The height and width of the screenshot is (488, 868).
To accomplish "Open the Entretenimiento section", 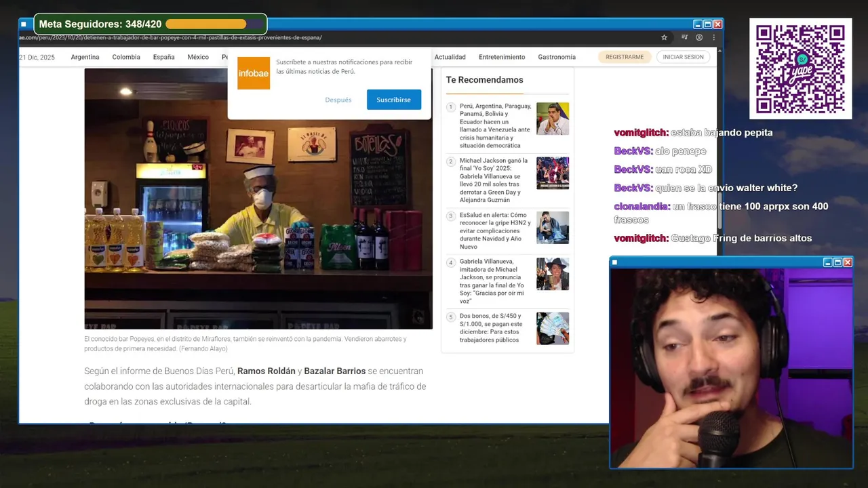I will pyautogui.click(x=502, y=57).
